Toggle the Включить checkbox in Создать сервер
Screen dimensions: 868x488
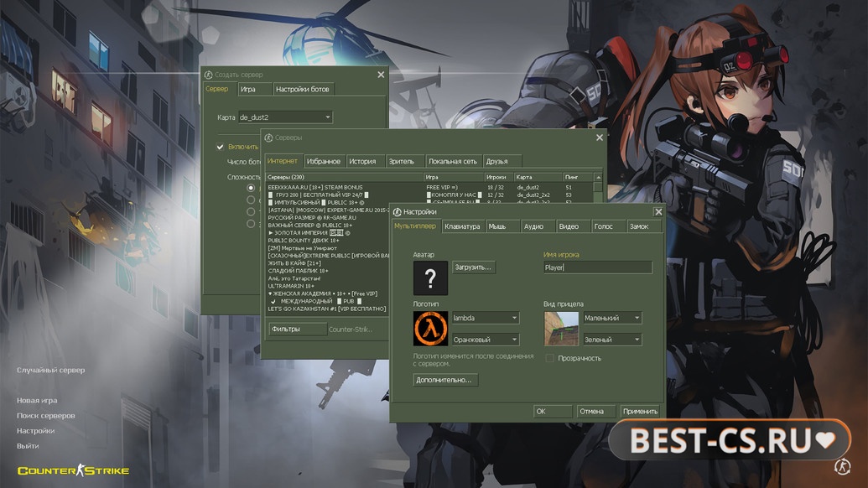220,147
